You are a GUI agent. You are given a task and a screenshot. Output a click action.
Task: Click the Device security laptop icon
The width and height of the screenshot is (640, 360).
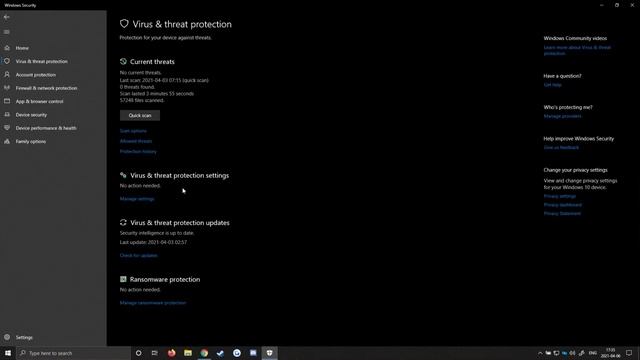7,115
